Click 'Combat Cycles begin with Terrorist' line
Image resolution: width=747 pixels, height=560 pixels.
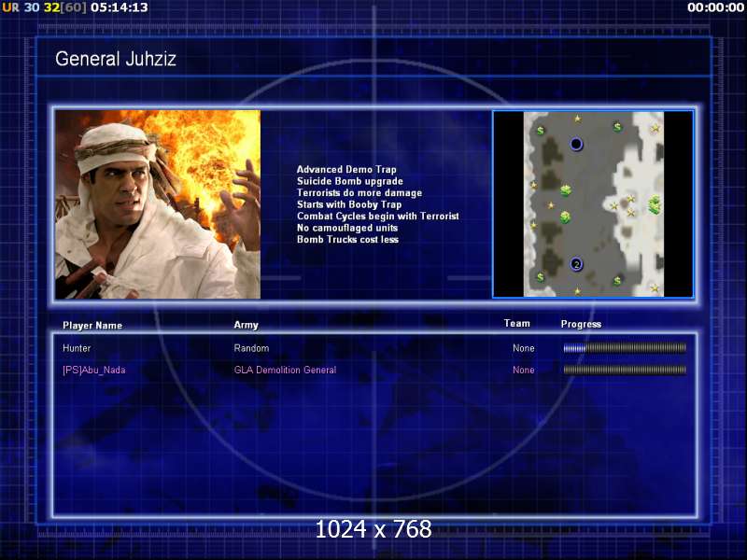click(x=378, y=217)
